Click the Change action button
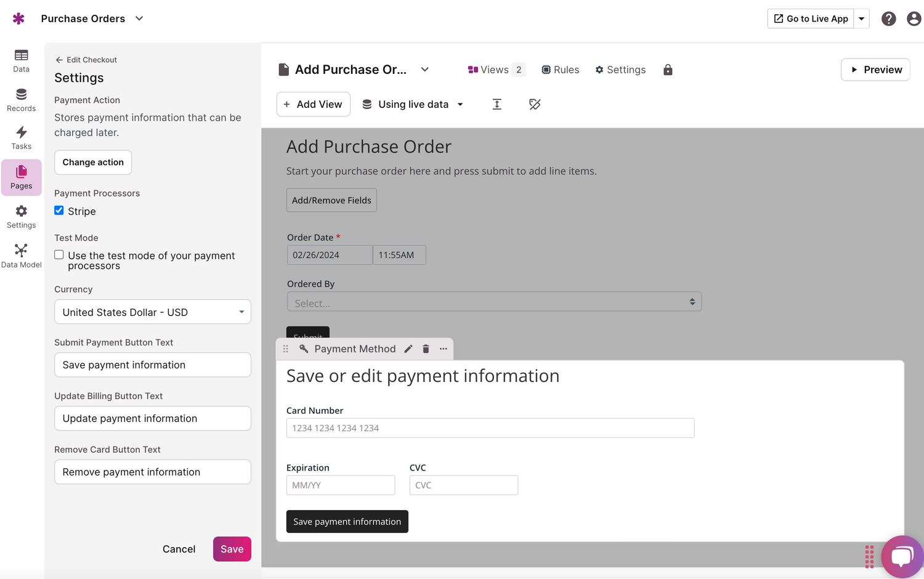This screenshot has width=924, height=579. click(x=92, y=162)
